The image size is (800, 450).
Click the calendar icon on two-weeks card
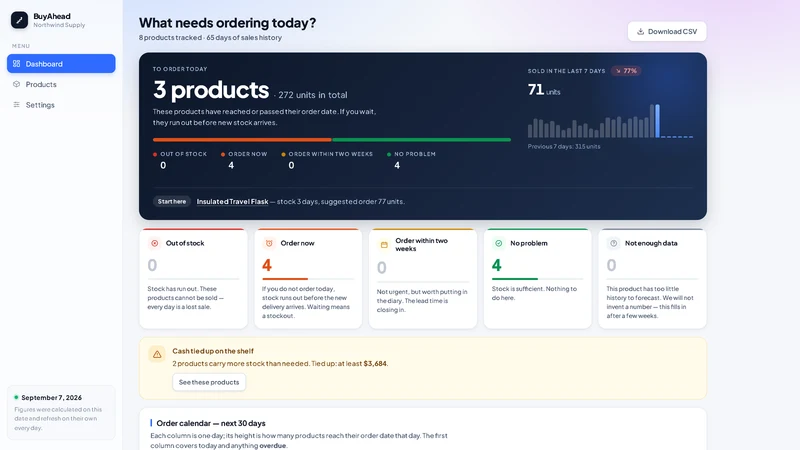384,245
